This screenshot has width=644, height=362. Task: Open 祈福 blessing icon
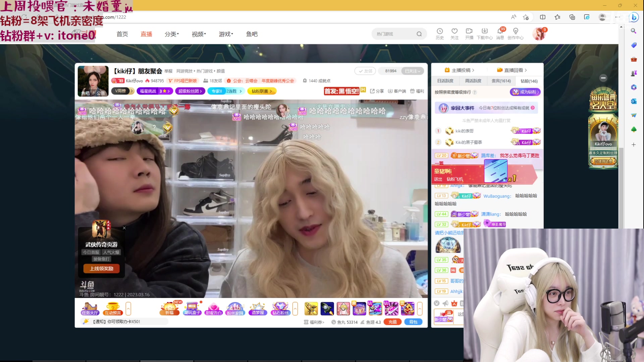(170, 309)
